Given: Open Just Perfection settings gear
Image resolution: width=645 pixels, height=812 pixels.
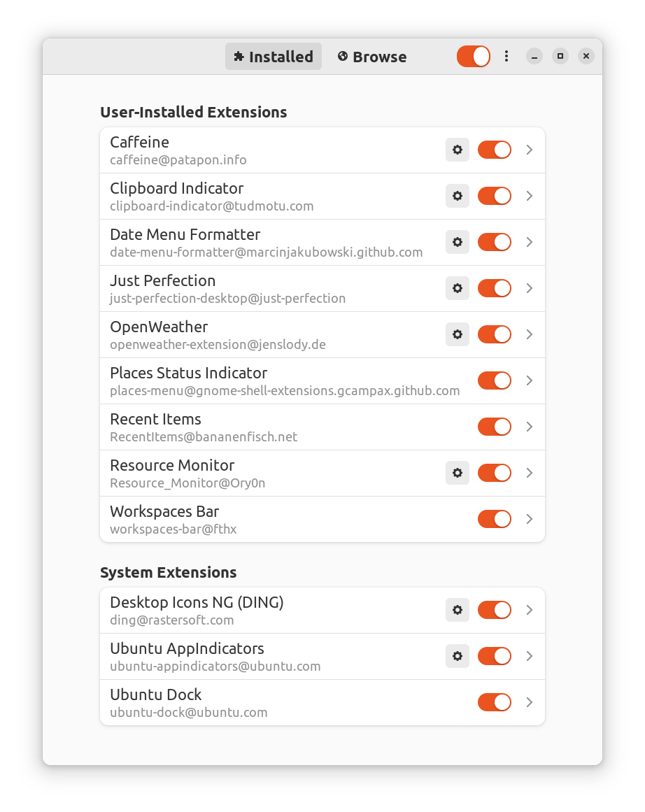Looking at the screenshot, I should pos(457,288).
